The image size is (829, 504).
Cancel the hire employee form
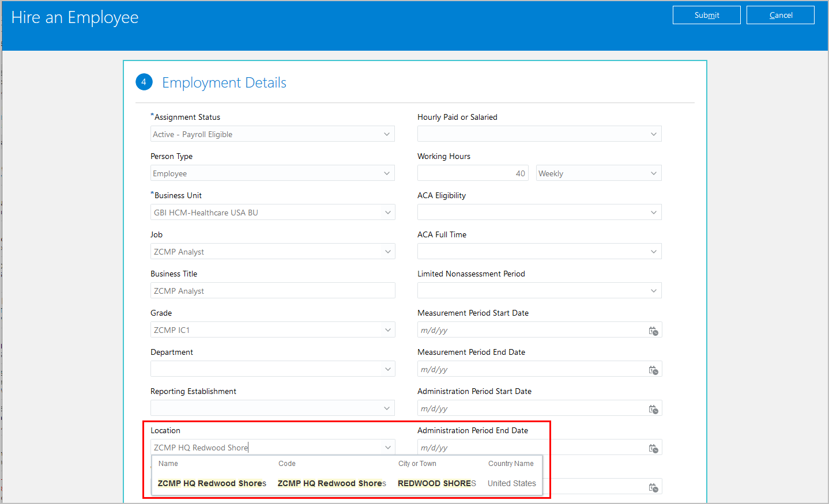(x=780, y=15)
